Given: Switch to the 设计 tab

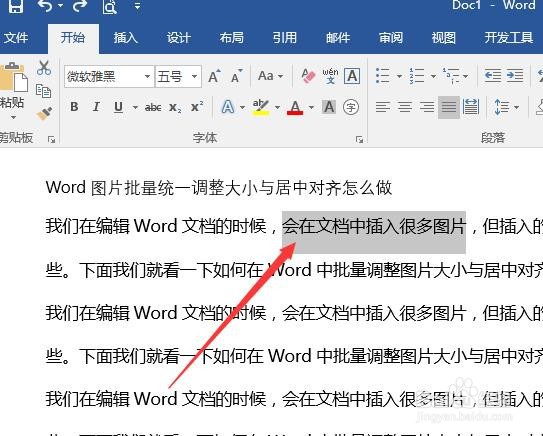Looking at the screenshot, I should [x=179, y=37].
